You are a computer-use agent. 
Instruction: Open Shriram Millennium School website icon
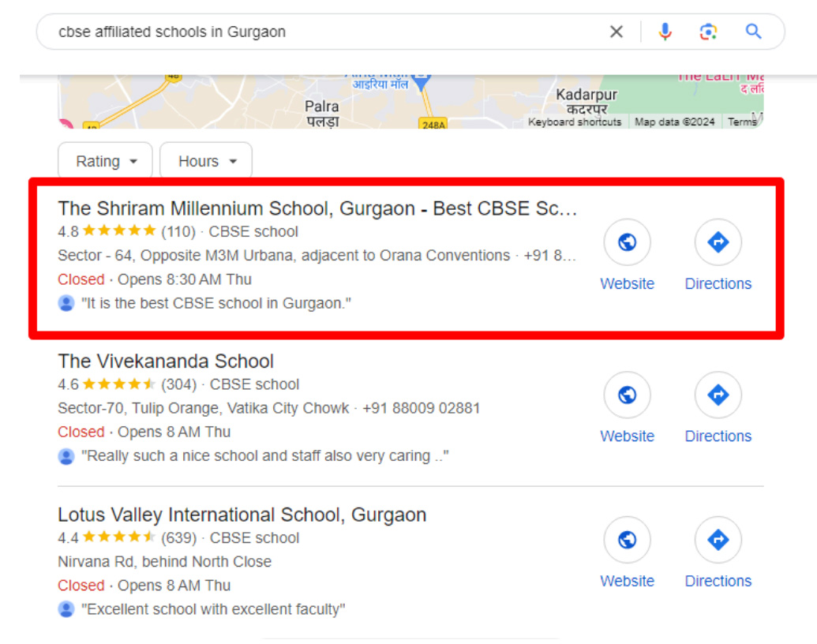tap(627, 243)
